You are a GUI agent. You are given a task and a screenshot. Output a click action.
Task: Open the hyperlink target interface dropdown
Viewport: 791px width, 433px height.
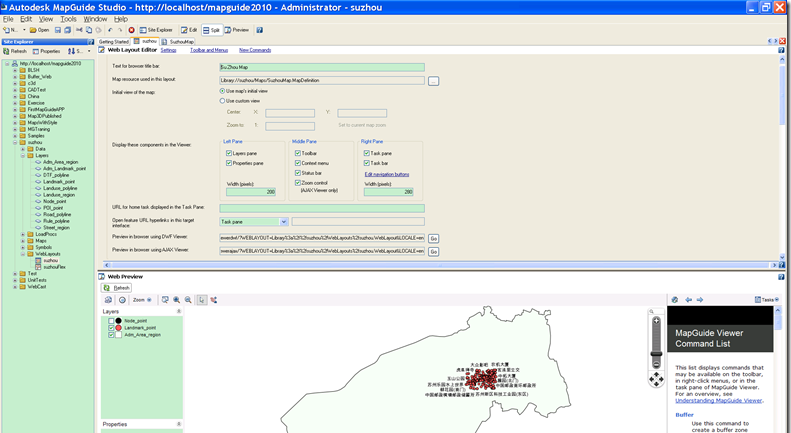(284, 222)
